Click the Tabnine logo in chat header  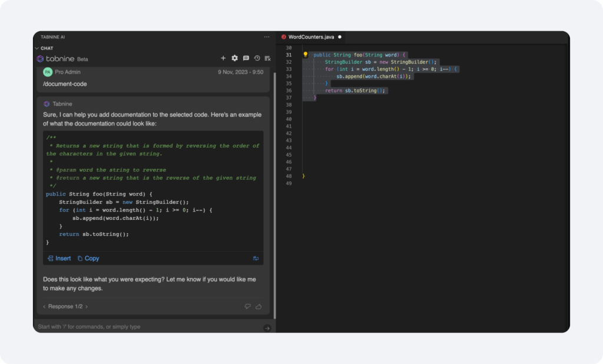click(40, 59)
